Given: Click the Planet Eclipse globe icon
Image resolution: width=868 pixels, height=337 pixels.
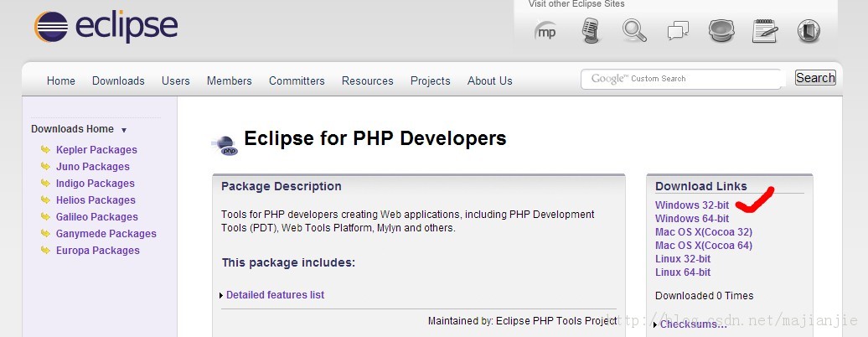Looking at the screenshot, I should point(721,30).
